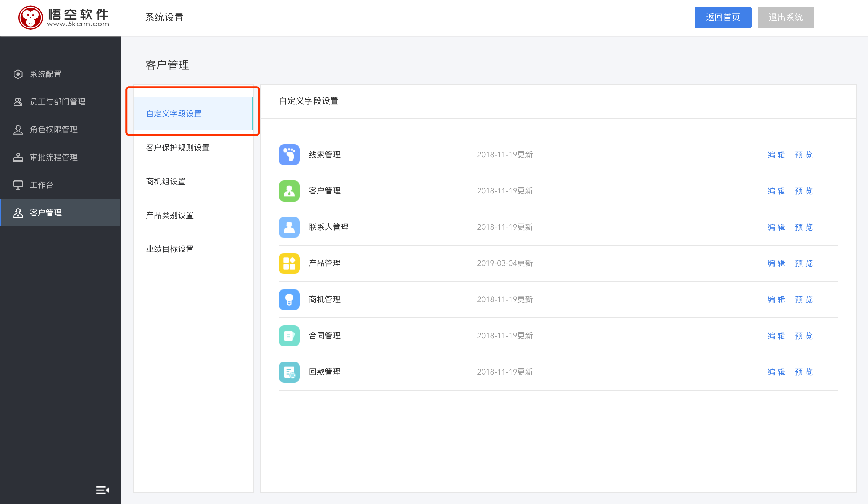Click the 回款管理 receipt icon
Image resolution: width=868 pixels, height=504 pixels.
[x=289, y=372]
